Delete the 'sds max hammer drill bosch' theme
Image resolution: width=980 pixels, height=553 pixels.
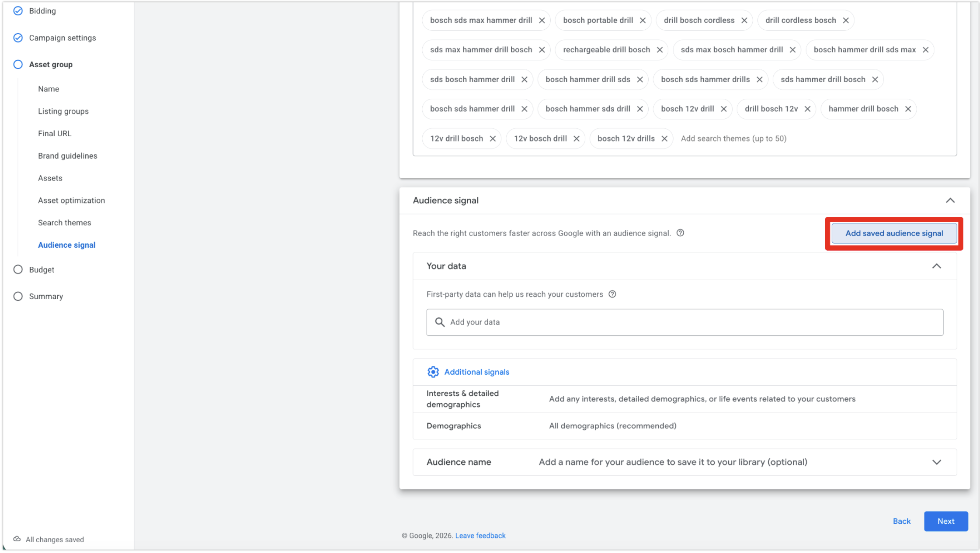(x=542, y=50)
